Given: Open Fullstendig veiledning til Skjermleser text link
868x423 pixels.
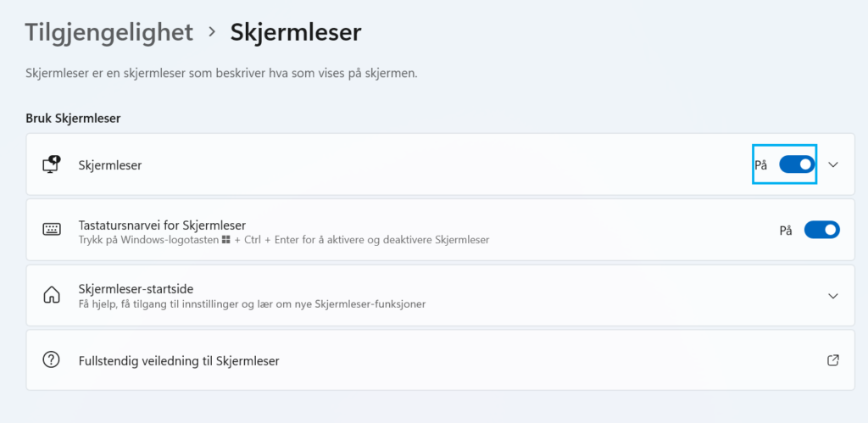Looking at the screenshot, I should pyautogui.click(x=179, y=360).
